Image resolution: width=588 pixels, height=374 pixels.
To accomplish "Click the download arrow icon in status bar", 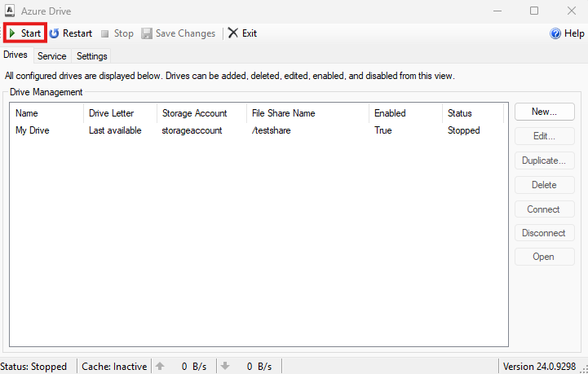I will 225,366.
